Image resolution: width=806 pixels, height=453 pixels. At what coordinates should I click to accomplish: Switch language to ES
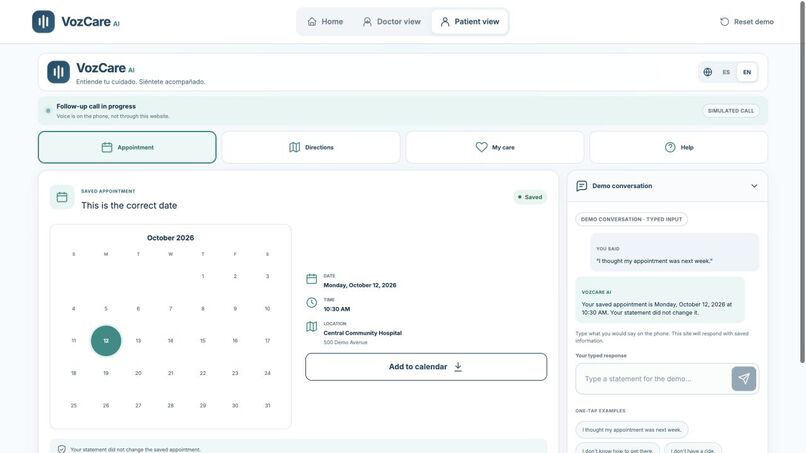pos(726,72)
